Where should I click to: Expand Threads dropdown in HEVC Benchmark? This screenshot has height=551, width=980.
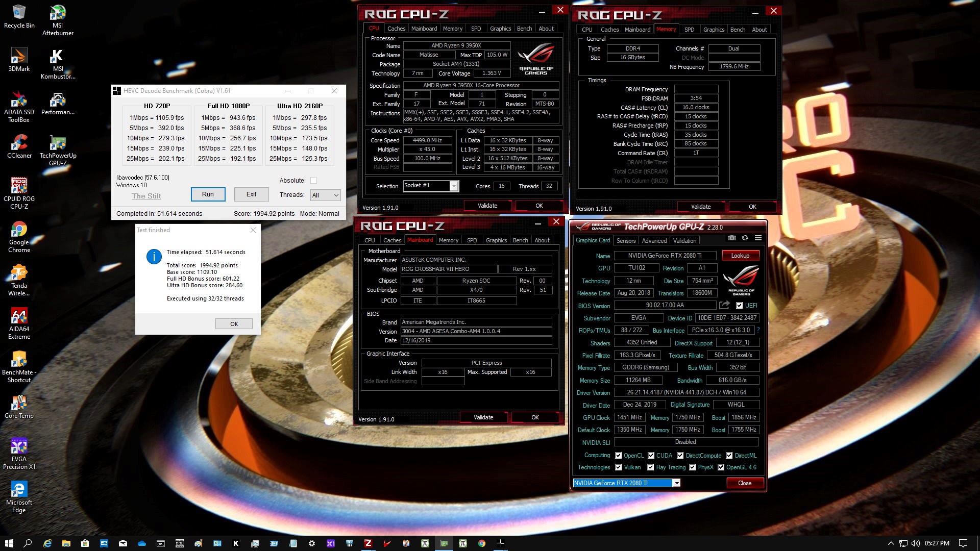(325, 195)
